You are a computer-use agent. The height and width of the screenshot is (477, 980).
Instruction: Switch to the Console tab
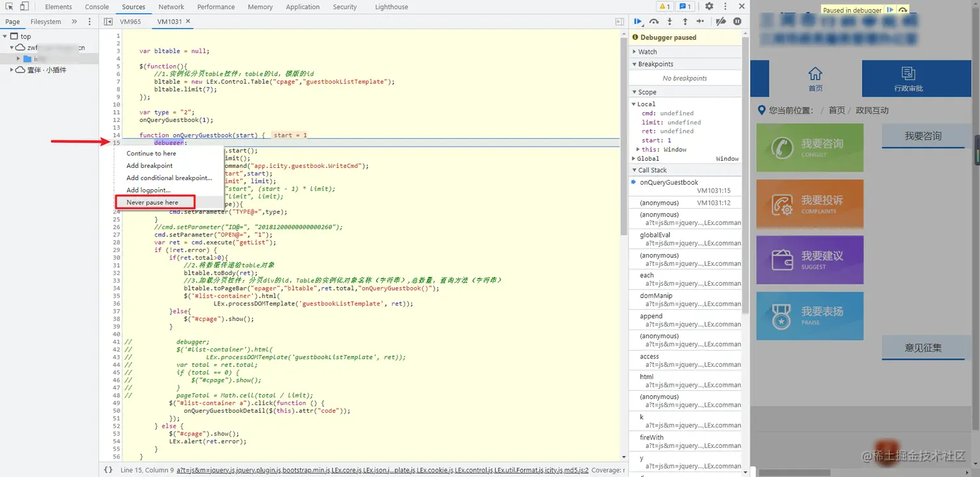tap(97, 6)
